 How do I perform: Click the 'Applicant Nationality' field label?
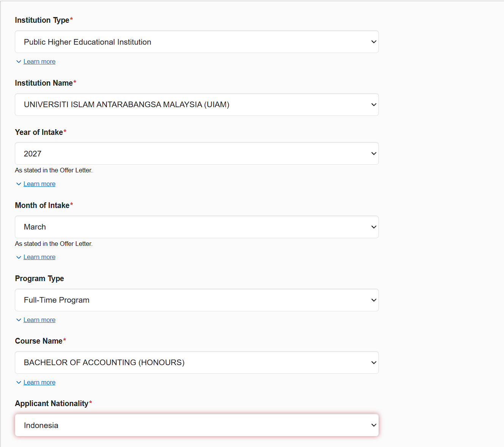pyautogui.click(x=52, y=403)
